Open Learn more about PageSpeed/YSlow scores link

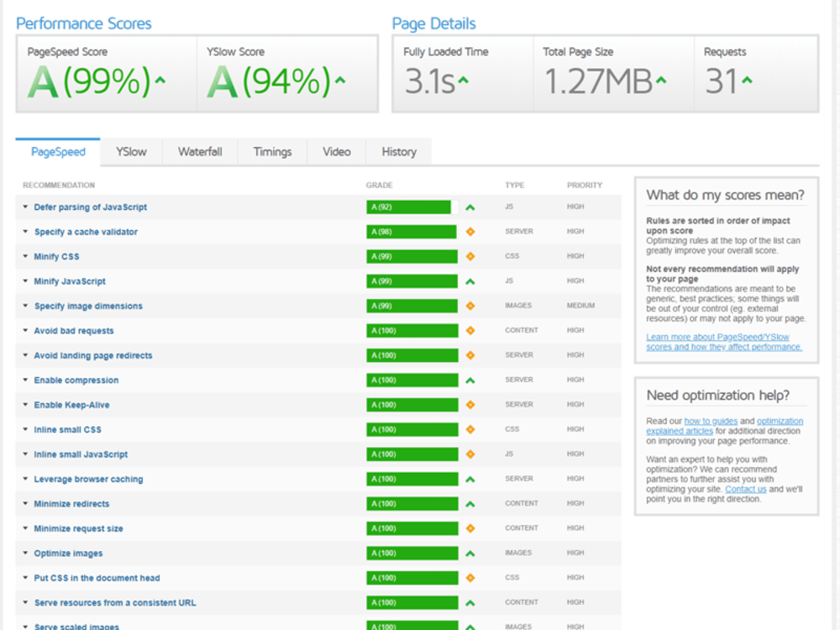pos(724,342)
